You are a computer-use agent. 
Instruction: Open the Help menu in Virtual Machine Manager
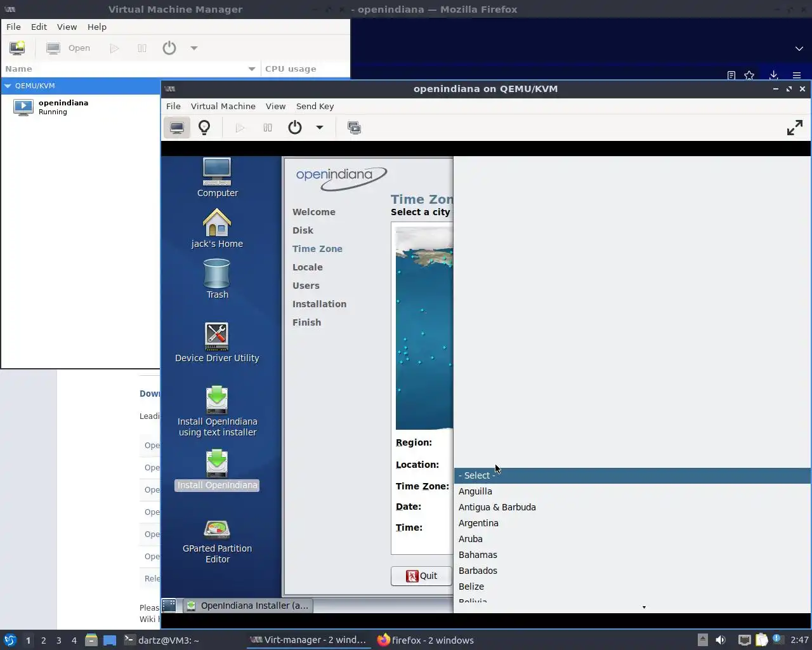[97, 27]
